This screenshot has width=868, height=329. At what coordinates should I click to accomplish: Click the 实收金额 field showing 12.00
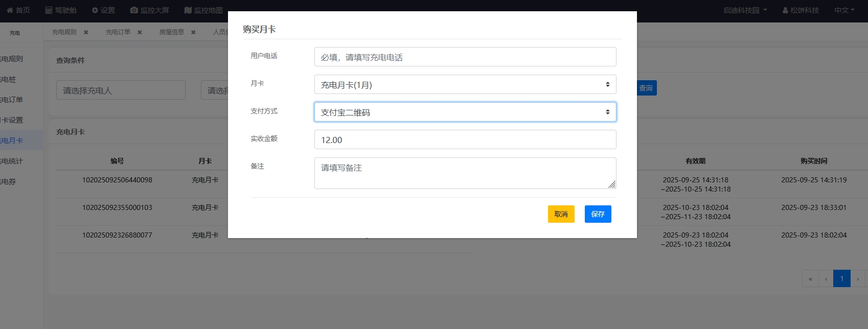coord(465,140)
